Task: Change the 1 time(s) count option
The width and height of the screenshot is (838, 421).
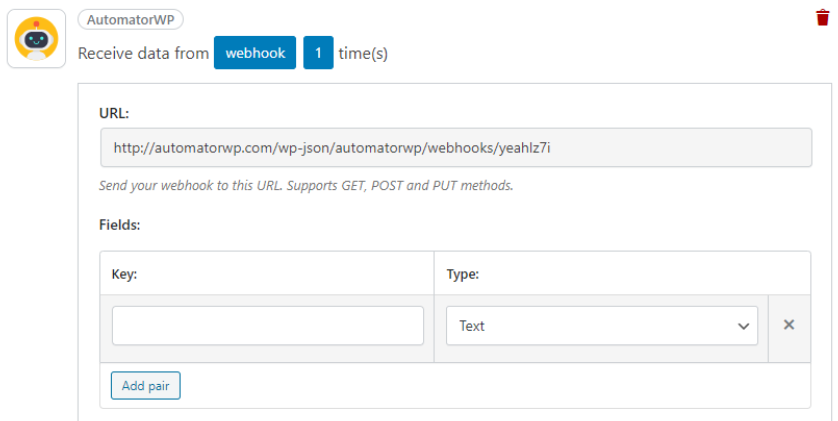Action: click(319, 53)
